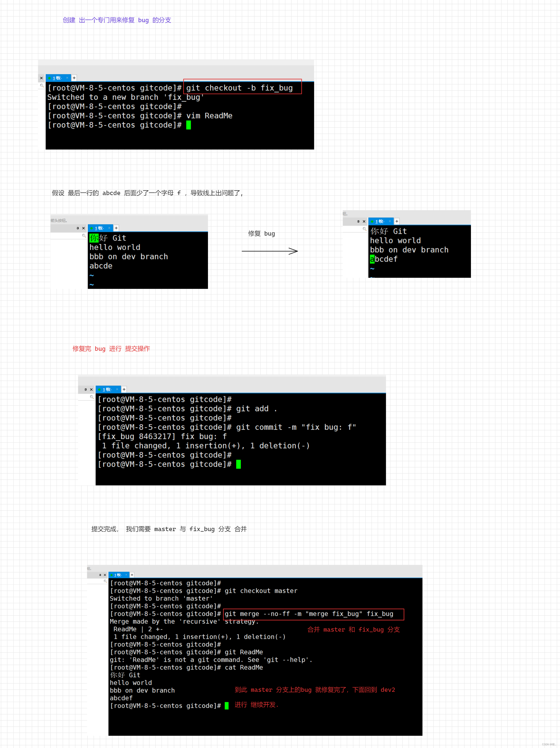The width and height of the screenshot is (560, 748).
Task: Close the side panel of the abcde vim window
Action: [84, 228]
